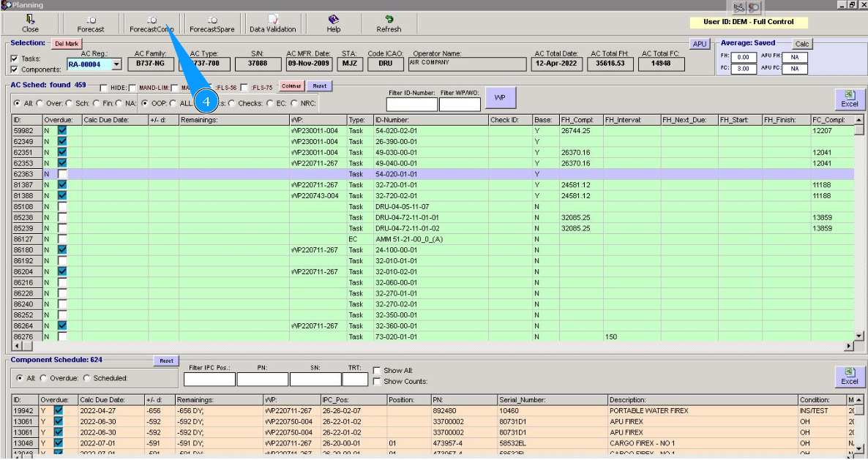Export Component Schedule using lower Excel icon
The width and height of the screenshot is (868, 460).
click(849, 376)
